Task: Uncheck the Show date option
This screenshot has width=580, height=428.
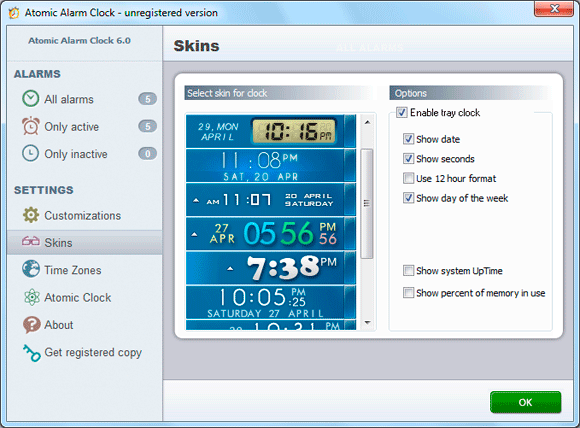Action: coord(408,139)
